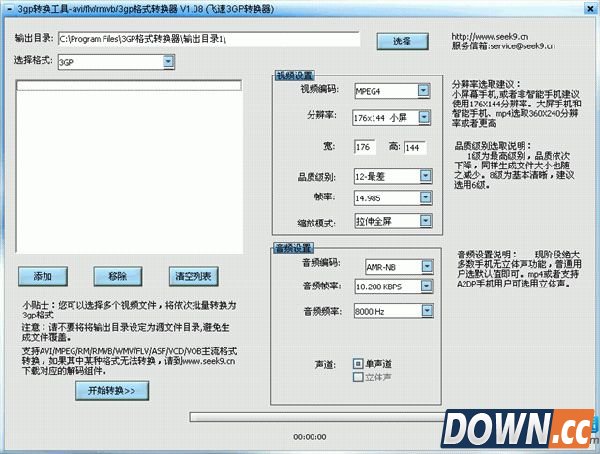Expand the 分辨率 176x144 dropdown
The image size is (600, 454).
424,117
